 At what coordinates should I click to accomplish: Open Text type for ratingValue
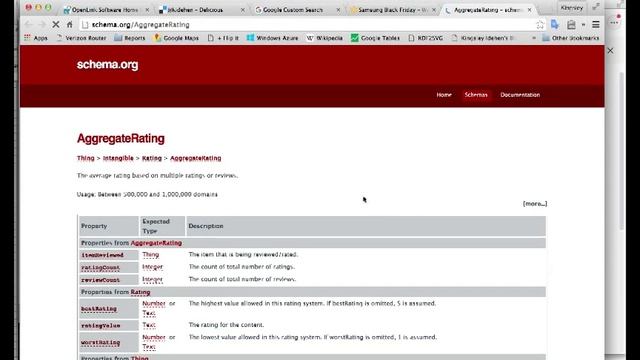tap(149, 325)
